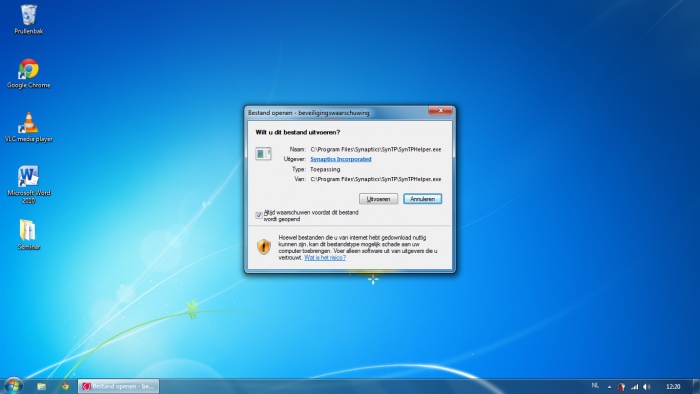Select the Google Chrome desktop shortcut
Viewport: 700px width, 394px height.
pos(29,74)
